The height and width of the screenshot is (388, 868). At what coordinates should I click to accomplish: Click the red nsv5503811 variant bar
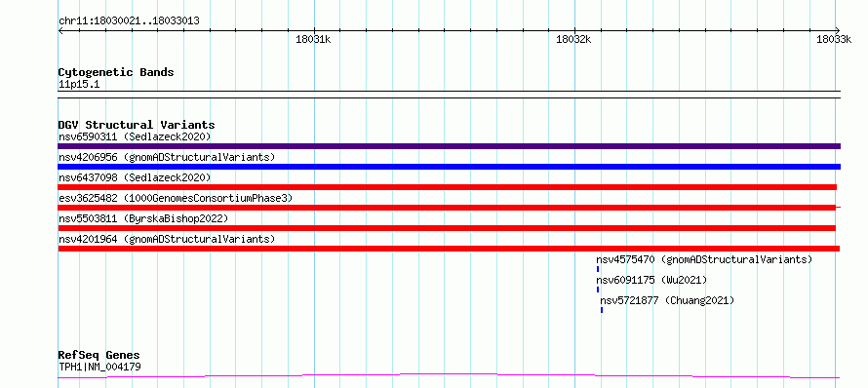(447, 228)
